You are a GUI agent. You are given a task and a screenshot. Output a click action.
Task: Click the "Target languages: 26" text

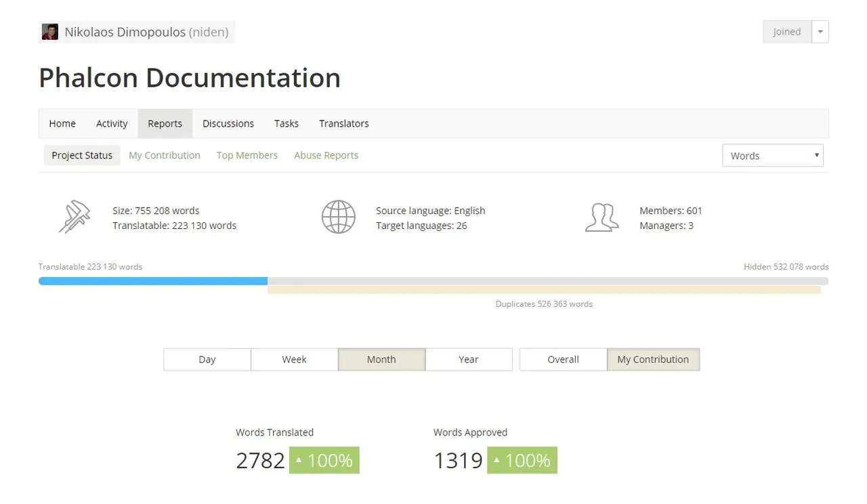pos(421,226)
